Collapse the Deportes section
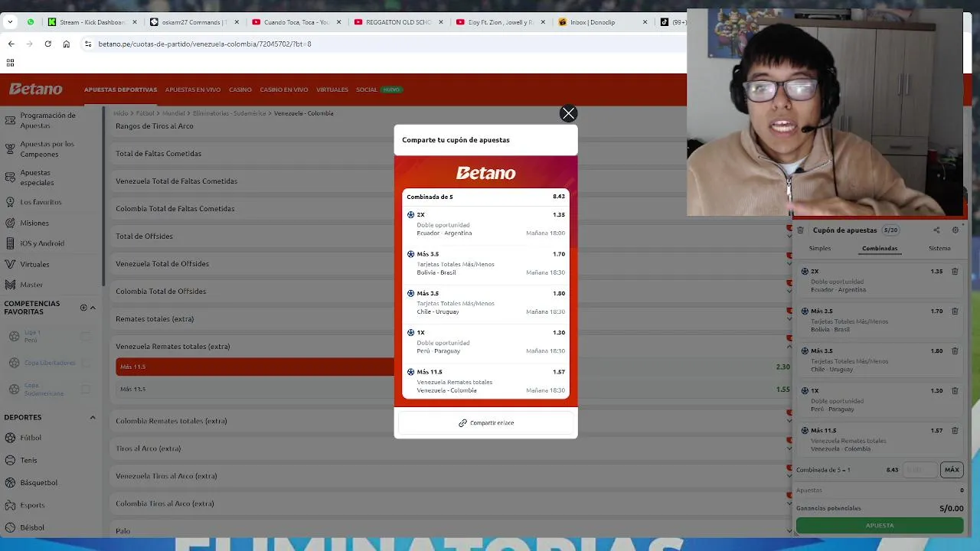The image size is (980, 551). click(93, 418)
